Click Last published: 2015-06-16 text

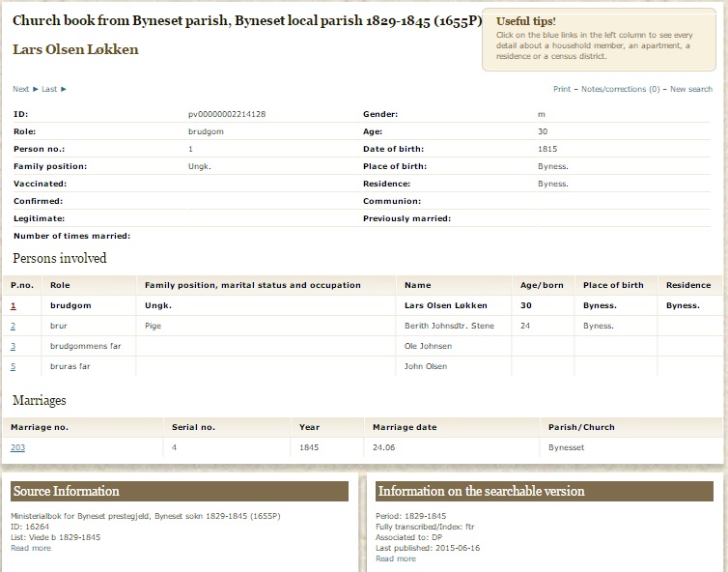pyautogui.click(x=428, y=548)
